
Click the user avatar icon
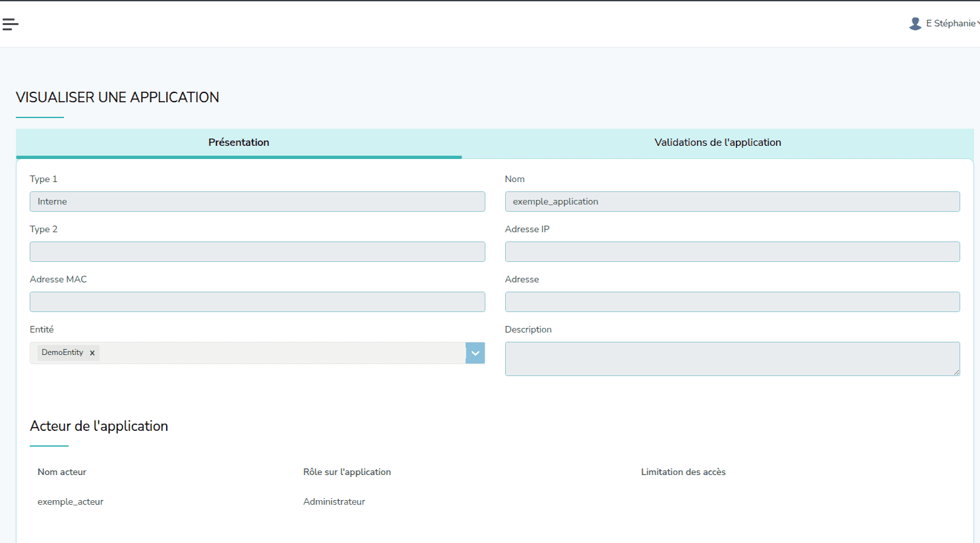point(915,24)
